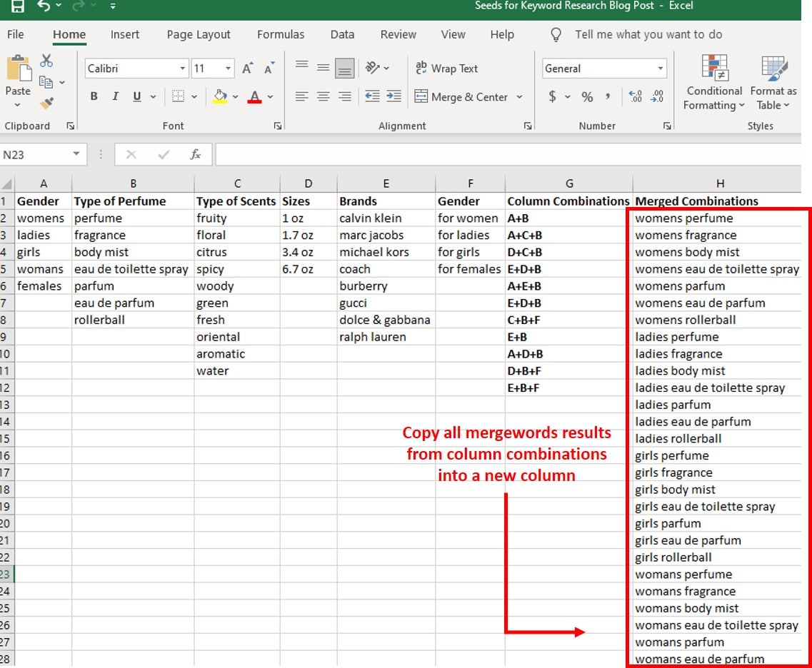Switch to the Insert tab
812x668 pixels.
[x=125, y=35]
